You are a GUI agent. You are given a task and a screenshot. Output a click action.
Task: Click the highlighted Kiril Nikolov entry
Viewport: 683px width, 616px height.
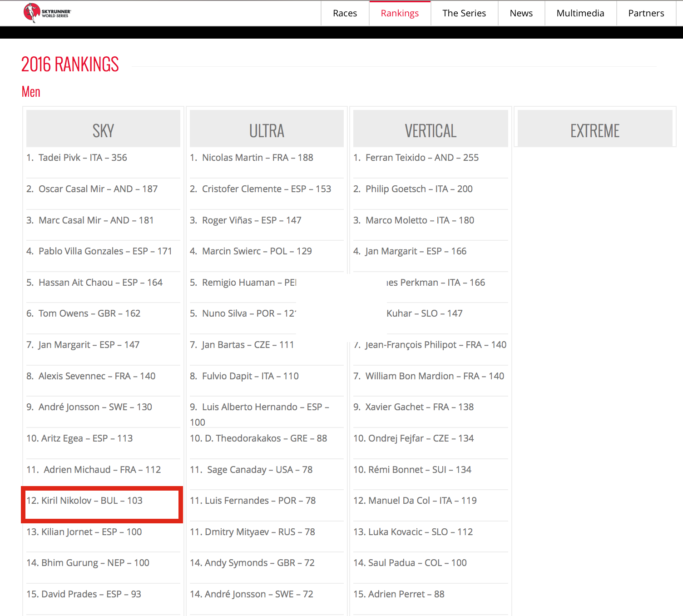click(x=84, y=501)
